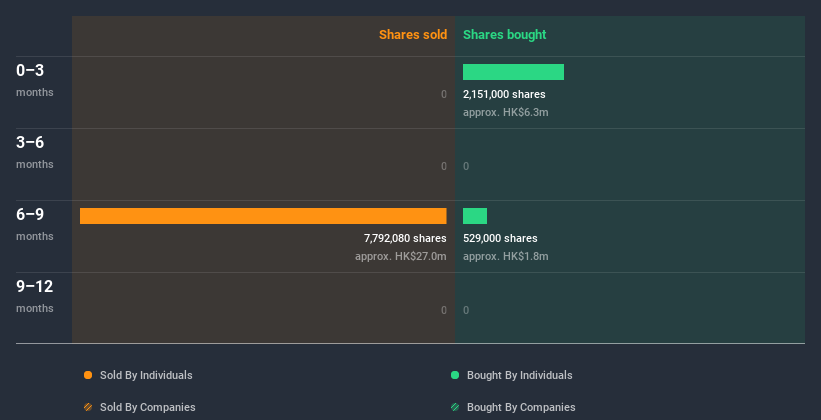Click the 9–12 months shares bought zero
This screenshot has height=420, width=821.
click(x=466, y=310)
